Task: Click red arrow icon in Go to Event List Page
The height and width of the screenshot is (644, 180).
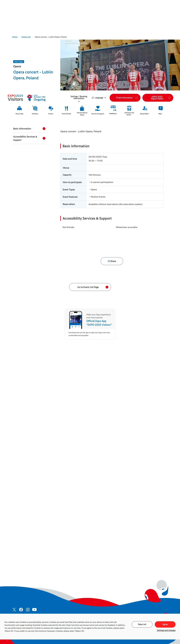Action: pos(107,287)
